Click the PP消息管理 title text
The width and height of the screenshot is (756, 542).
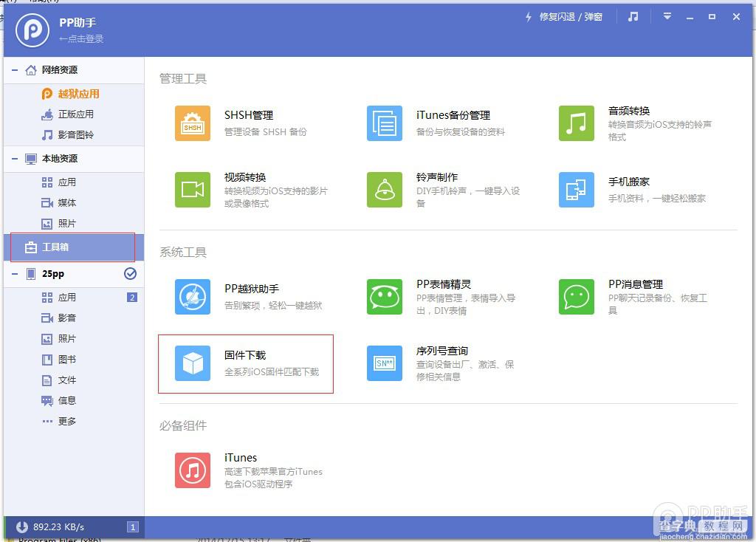point(636,284)
